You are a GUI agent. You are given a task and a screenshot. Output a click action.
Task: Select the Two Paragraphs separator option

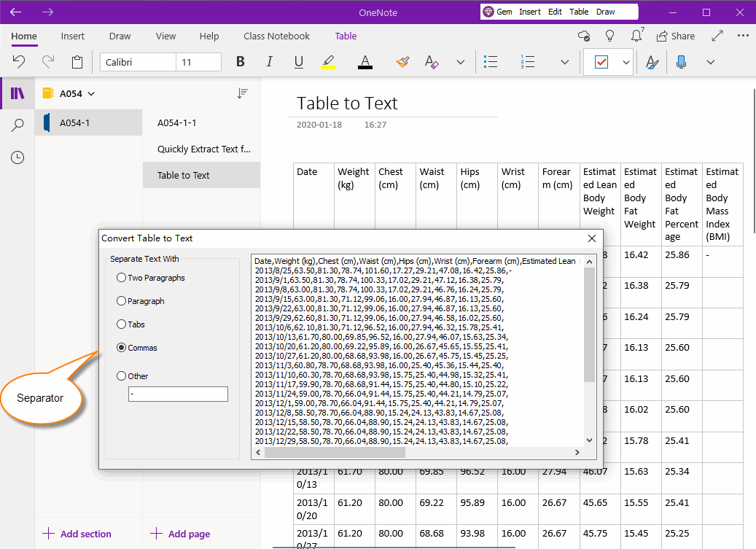tap(150, 278)
